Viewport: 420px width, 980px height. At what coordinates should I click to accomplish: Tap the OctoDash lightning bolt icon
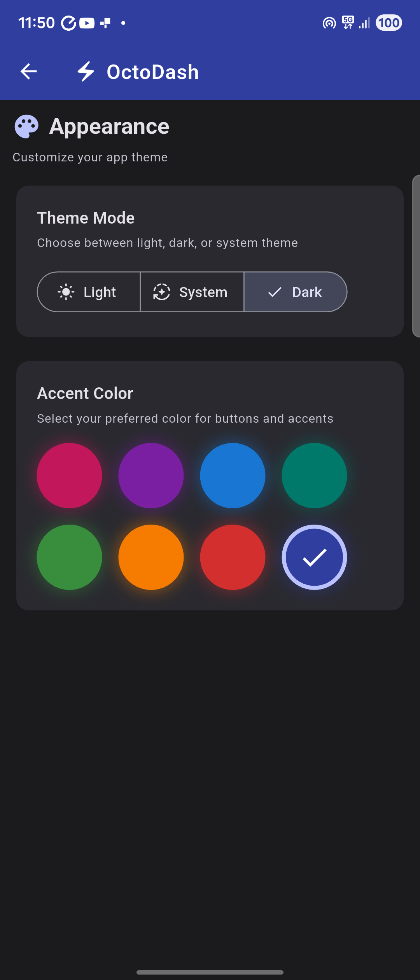point(86,72)
